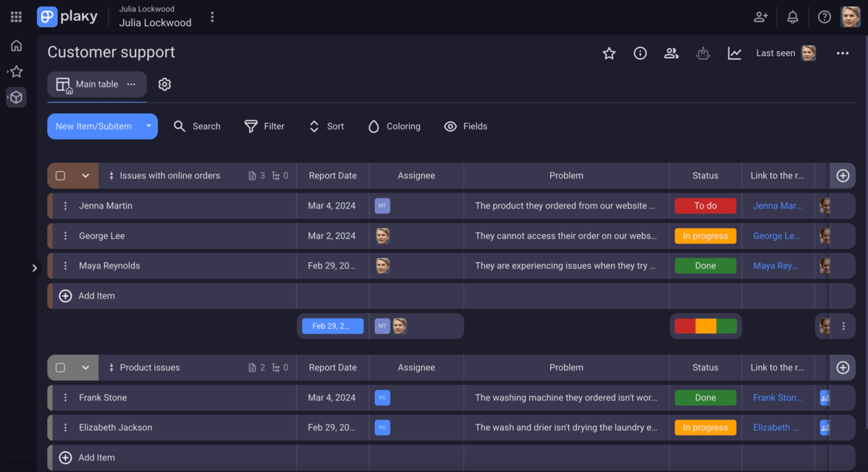Check the Product issues group checkbox

pos(61,367)
